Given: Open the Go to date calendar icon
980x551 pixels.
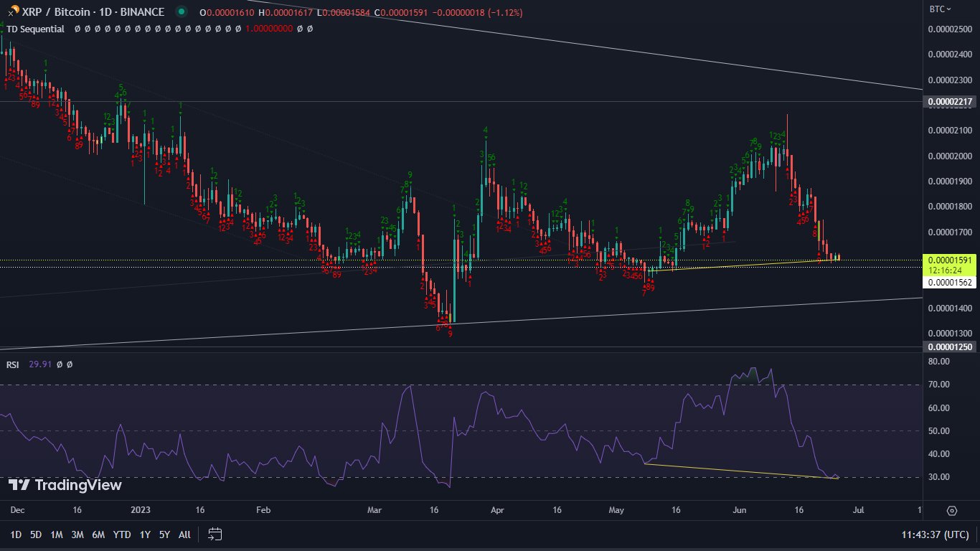Looking at the screenshot, I should [x=215, y=534].
